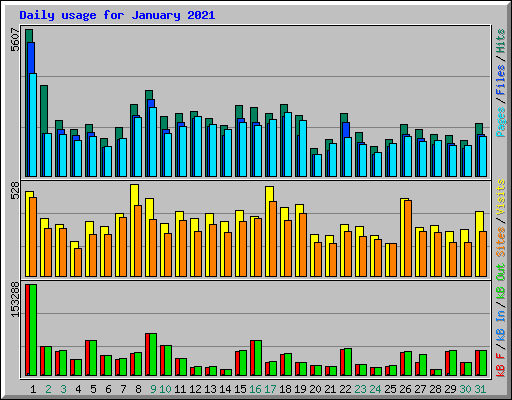
Task: Select day 18 on the x-axis
Action: [x=285, y=389]
